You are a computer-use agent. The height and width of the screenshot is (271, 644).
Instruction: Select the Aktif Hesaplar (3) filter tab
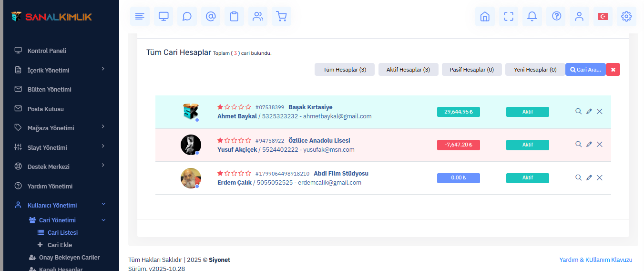click(408, 70)
